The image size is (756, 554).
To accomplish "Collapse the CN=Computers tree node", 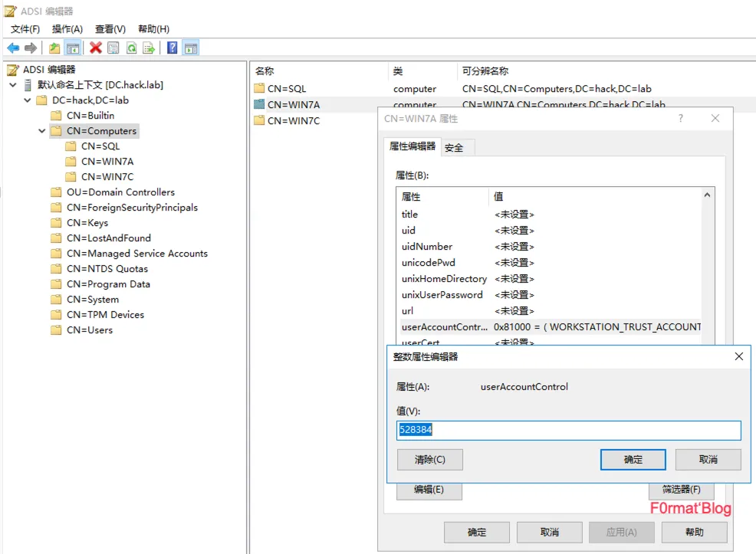I will click(x=42, y=131).
